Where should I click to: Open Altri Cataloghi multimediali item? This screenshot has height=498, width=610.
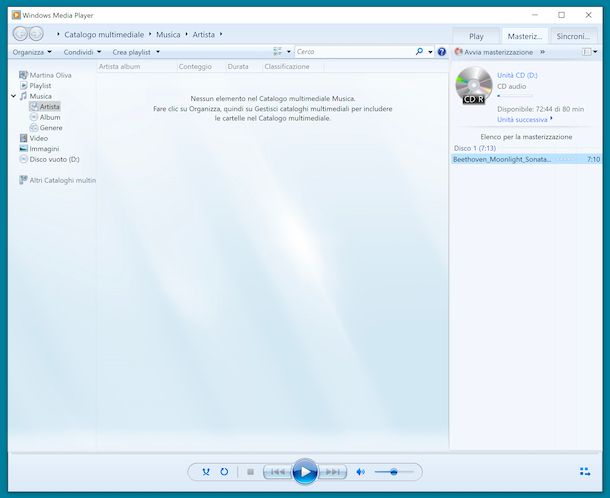click(58, 180)
